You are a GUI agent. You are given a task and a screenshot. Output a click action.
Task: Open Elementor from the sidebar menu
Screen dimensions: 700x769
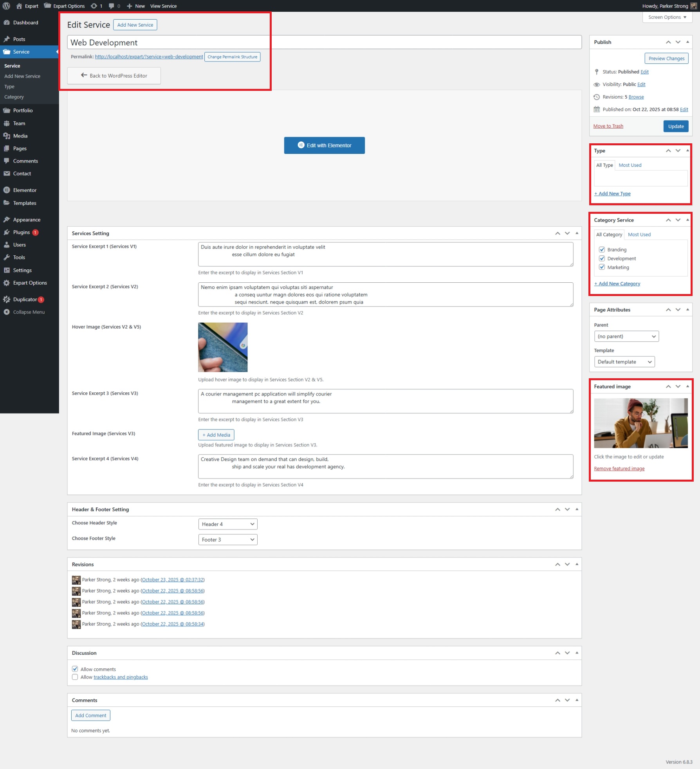pyautogui.click(x=25, y=190)
